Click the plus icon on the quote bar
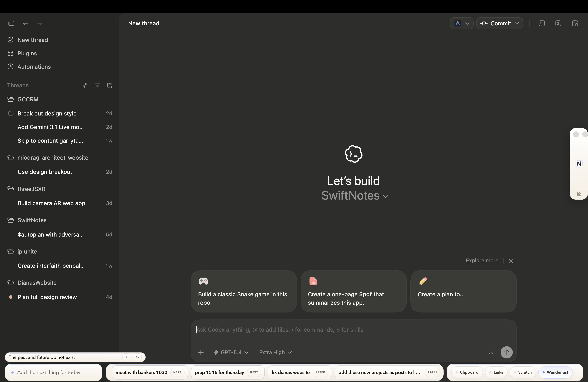 [126, 357]
